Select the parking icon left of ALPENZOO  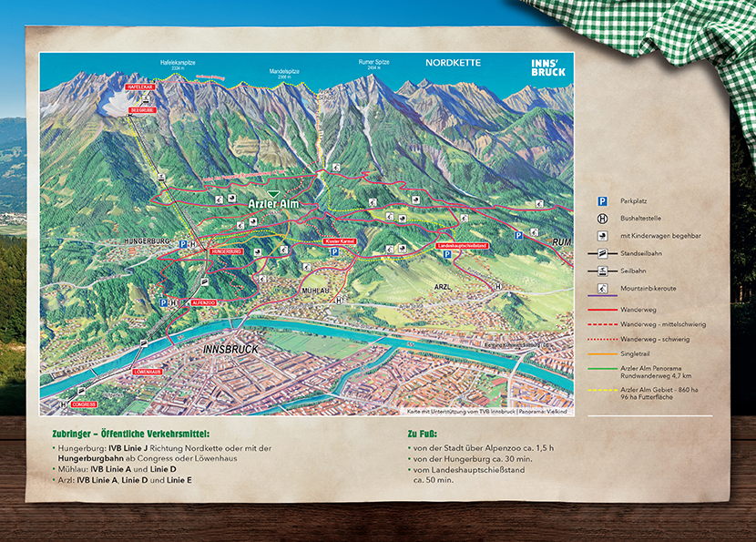pos(163,302)
